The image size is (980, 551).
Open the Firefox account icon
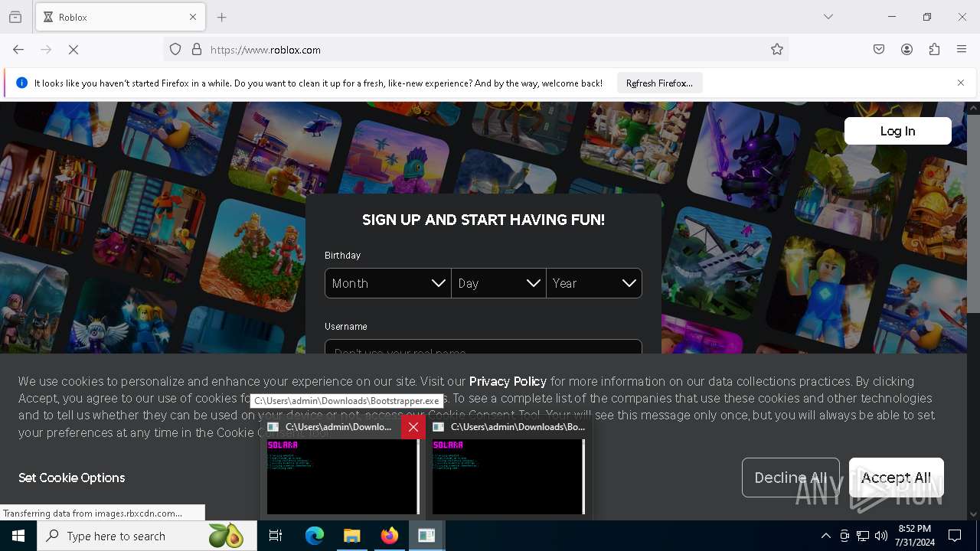906,50
